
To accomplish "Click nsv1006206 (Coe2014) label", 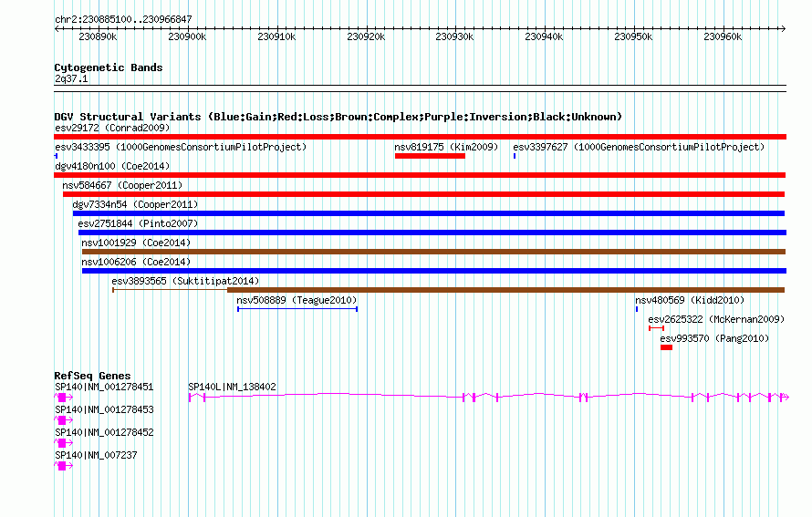I will point(136,262).
